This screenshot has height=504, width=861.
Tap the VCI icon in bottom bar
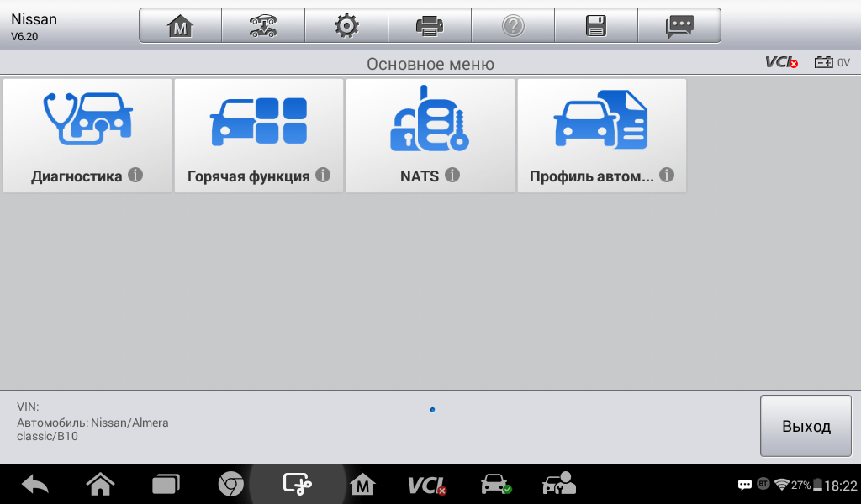click(427, 486)
